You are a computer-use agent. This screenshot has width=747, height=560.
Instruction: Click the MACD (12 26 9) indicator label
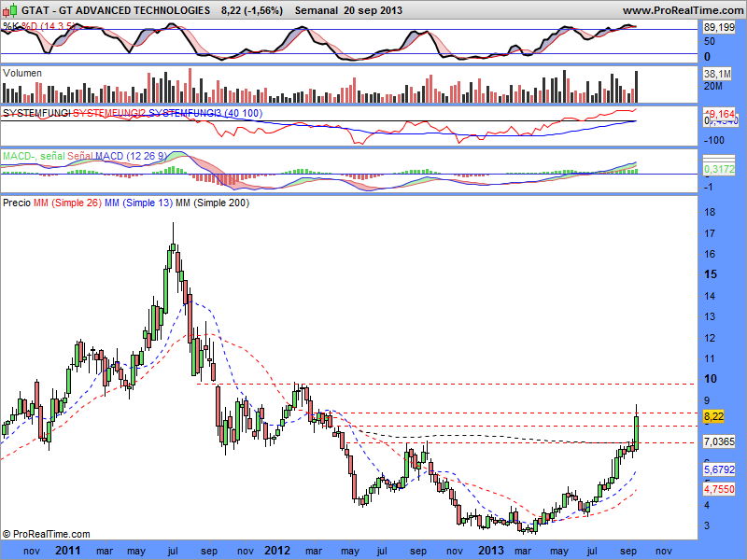coord(131,156)
